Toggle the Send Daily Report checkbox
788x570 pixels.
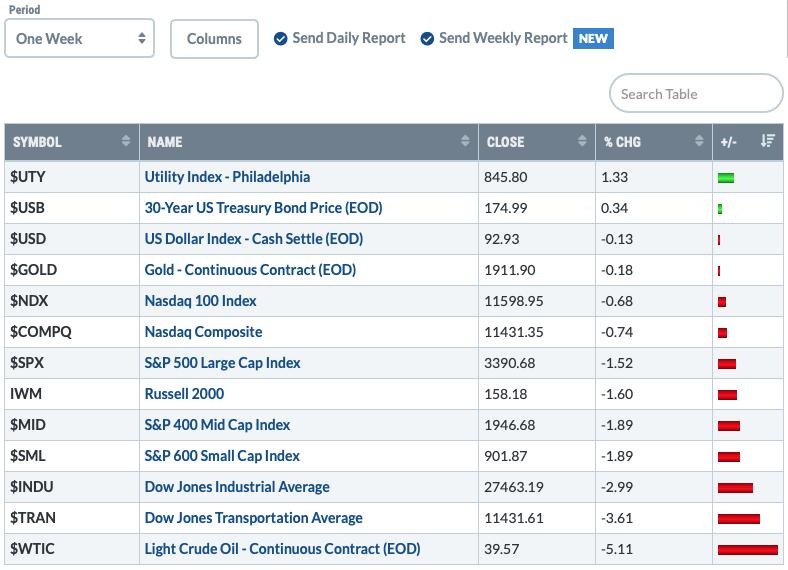(280, 39)
